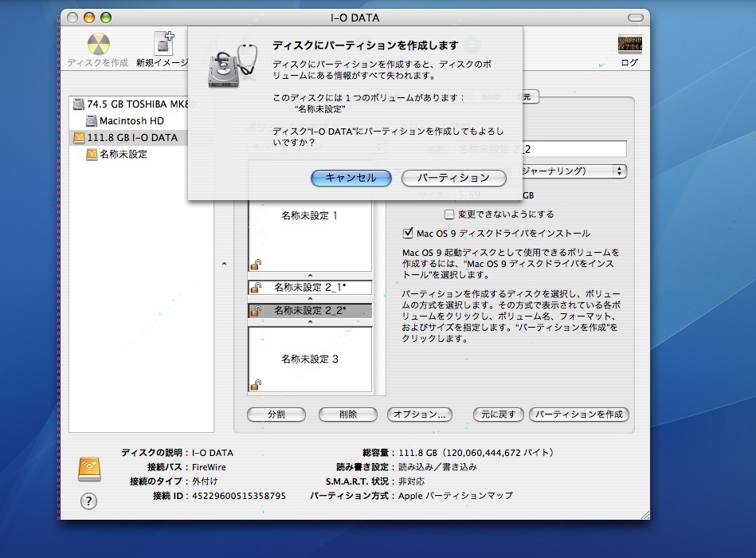Uncheck Mac OS 9 ディスクドライバをインストール
This screenshot has height=558, width=756.
408,234
